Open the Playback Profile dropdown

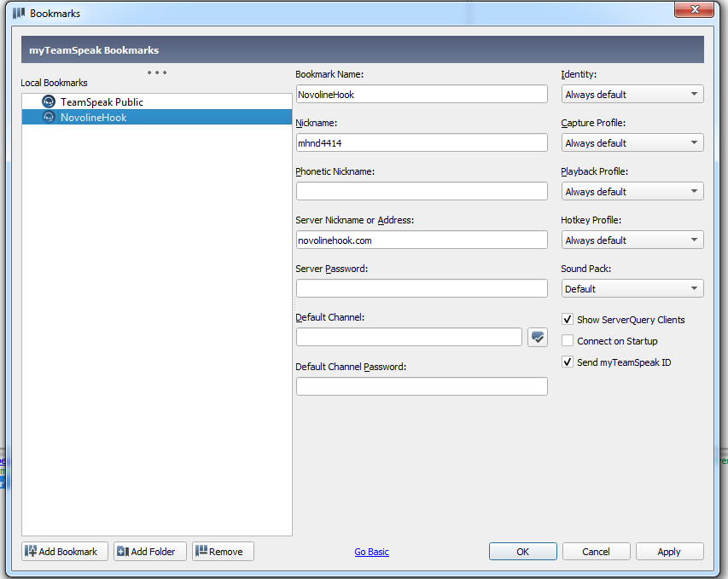(x=632, y=192)
